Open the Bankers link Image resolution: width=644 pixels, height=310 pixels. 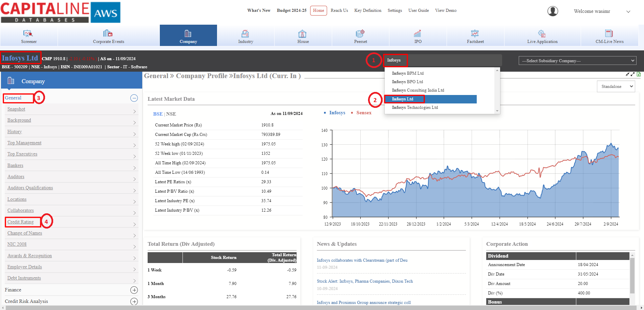[15, 165]
